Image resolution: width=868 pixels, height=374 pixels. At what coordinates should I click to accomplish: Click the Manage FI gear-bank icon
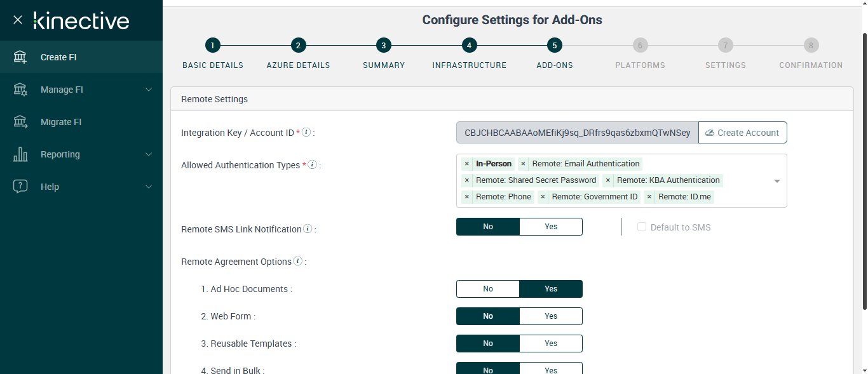[20, 90]
